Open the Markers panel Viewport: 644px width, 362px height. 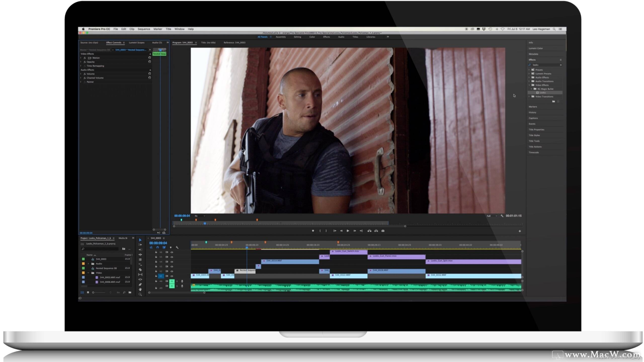533,107
